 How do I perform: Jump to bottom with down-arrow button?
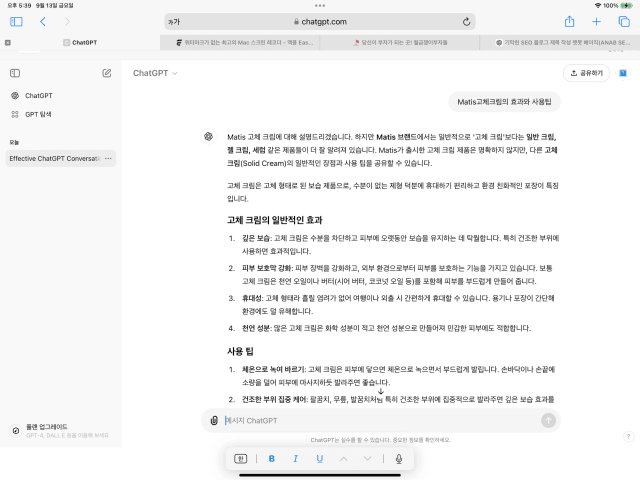381,391
